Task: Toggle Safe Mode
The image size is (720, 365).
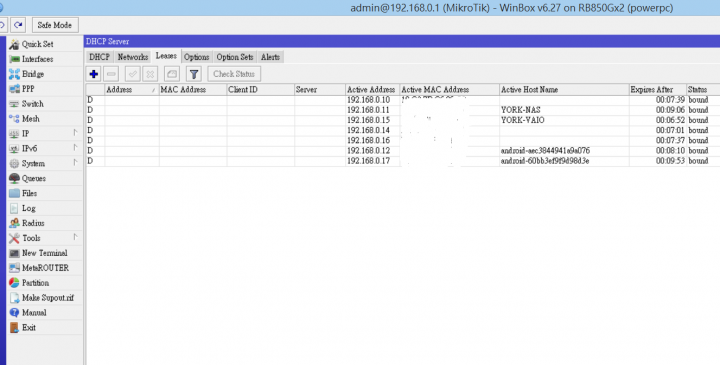Action: 55,25
